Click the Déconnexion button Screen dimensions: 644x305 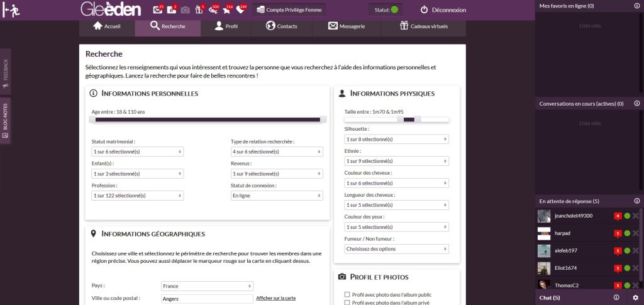pos(443,10)
